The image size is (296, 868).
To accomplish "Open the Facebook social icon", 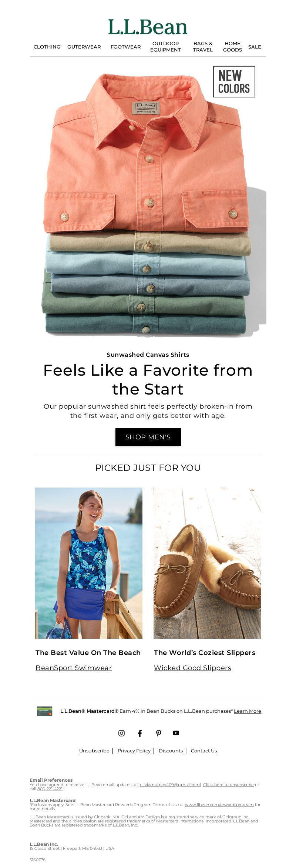I will (140, 733).
